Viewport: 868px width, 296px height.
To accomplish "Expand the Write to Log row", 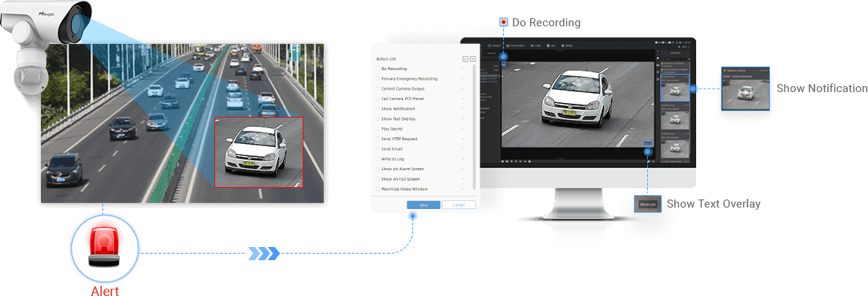I will coord(463,159).
